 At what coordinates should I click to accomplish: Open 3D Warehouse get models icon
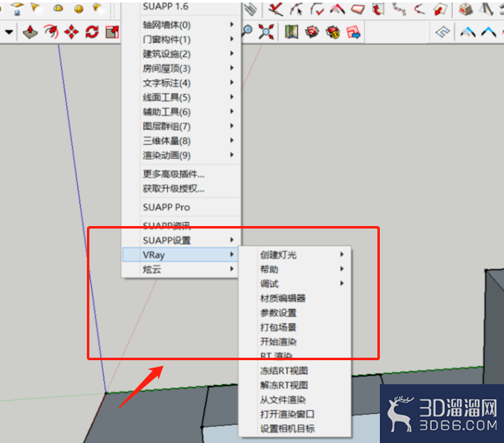(x=312, y=31)
